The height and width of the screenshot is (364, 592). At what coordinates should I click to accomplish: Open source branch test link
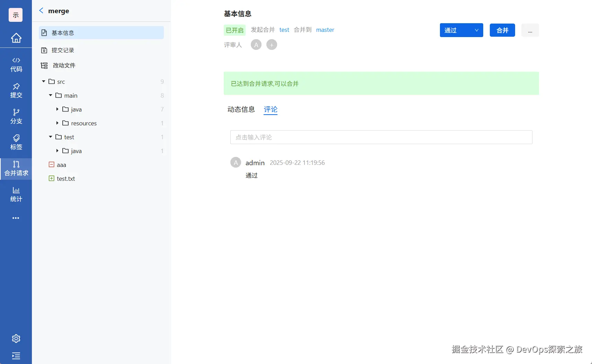pos(284,30)
